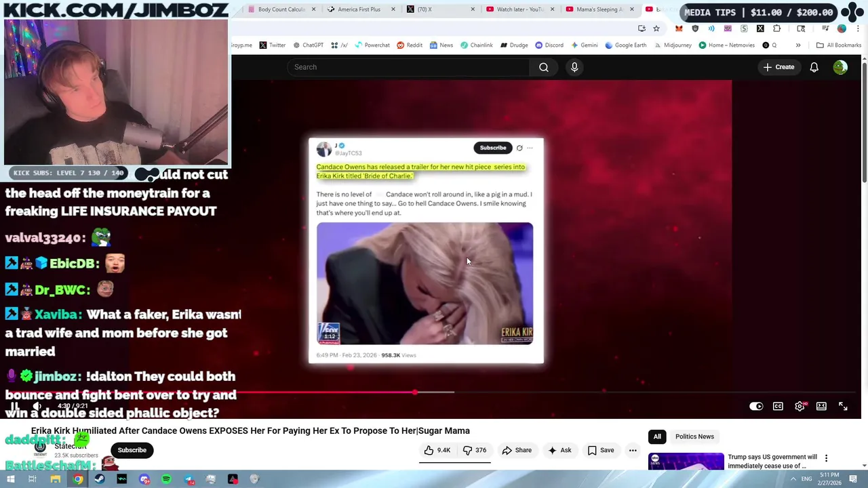Subscribe to the Statecraft channel

pyautogui.click(x=132, y=450)
